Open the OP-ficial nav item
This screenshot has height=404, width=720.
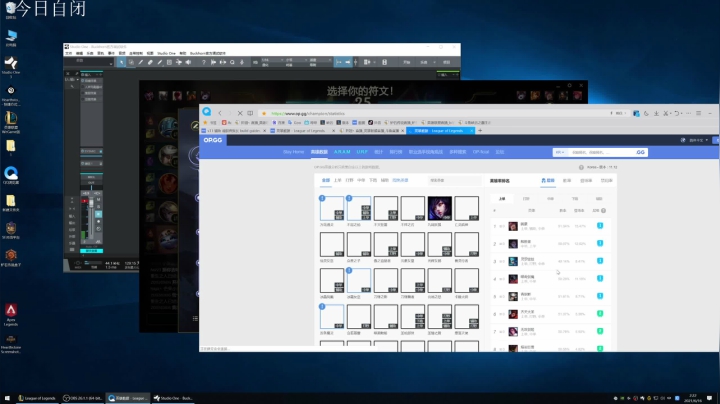click(481, 152)
